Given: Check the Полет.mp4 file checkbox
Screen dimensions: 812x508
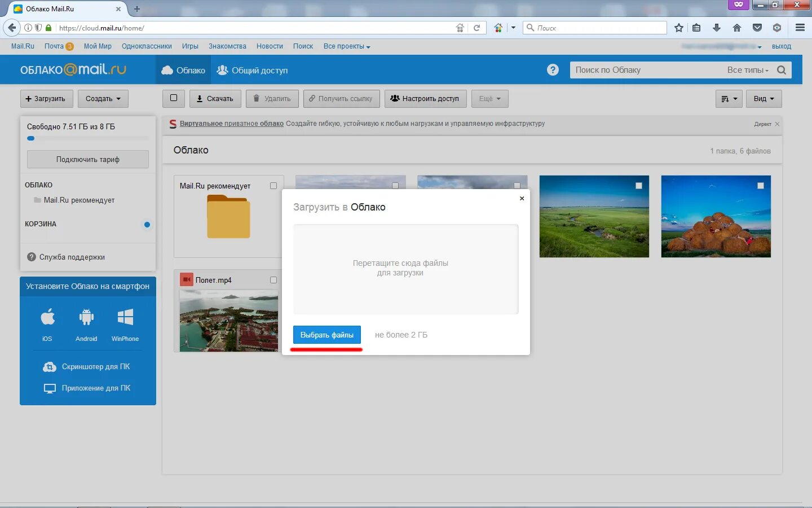Looking at the screenshot, I should tap(273, 280).
